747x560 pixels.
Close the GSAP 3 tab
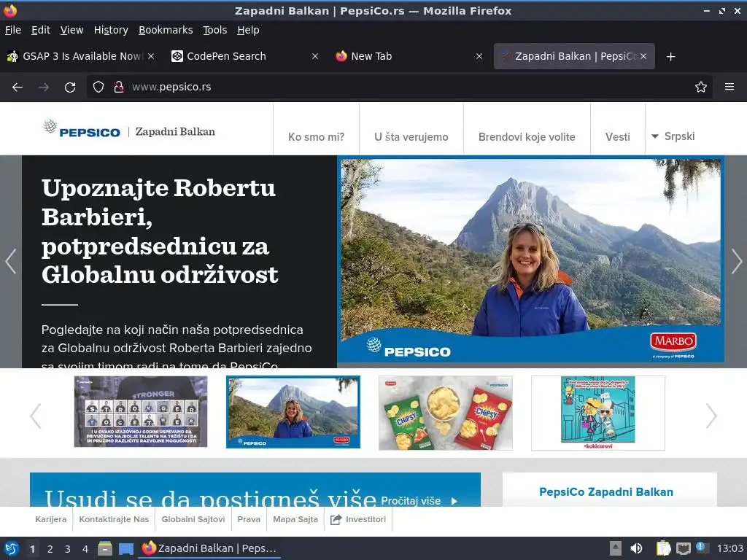pyautogui.click(x=151, y=56)
